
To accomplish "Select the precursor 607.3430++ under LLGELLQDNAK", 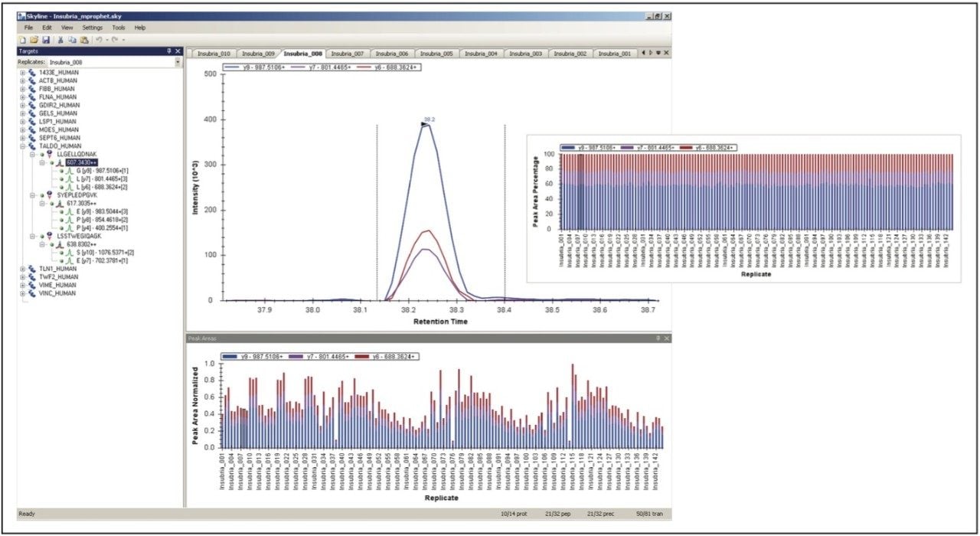I will click(x=82, y=162).
